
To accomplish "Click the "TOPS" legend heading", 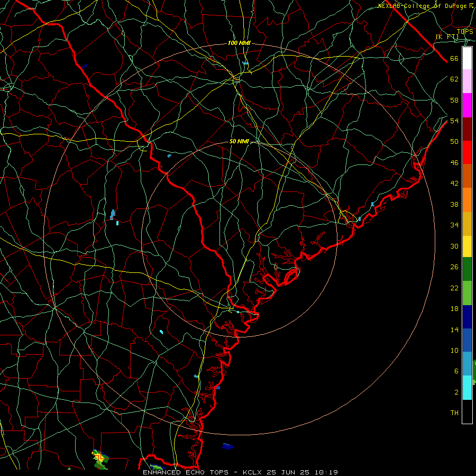I will [x=465, y=31].
